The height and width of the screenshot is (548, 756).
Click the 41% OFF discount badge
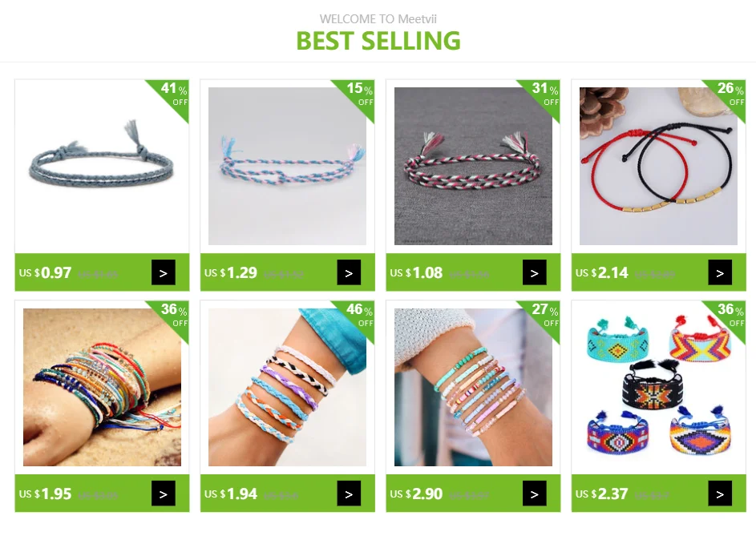(x=174, y=95)
